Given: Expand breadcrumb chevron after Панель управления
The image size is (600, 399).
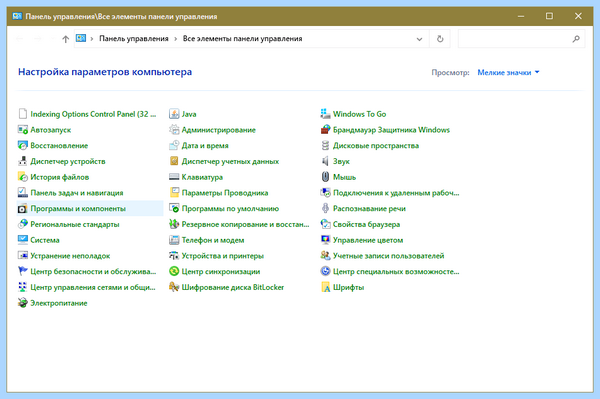Looking at the screenshot, I should click(176, 39).
